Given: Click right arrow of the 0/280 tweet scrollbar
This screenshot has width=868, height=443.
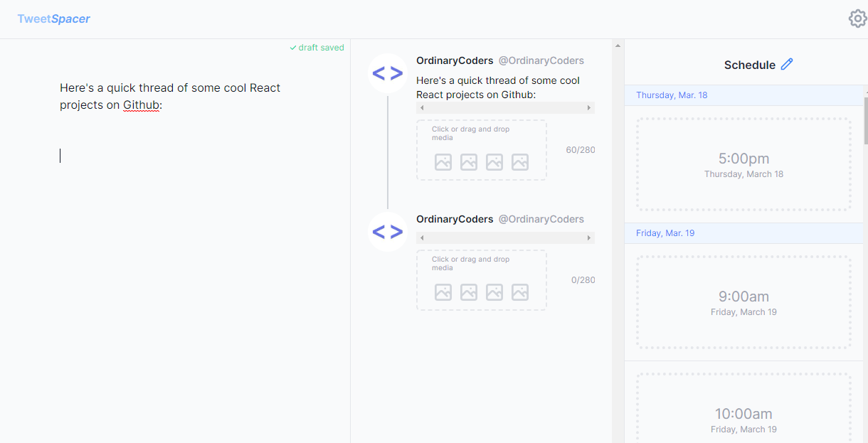Looking at the screenshot, I should (589, 238).
